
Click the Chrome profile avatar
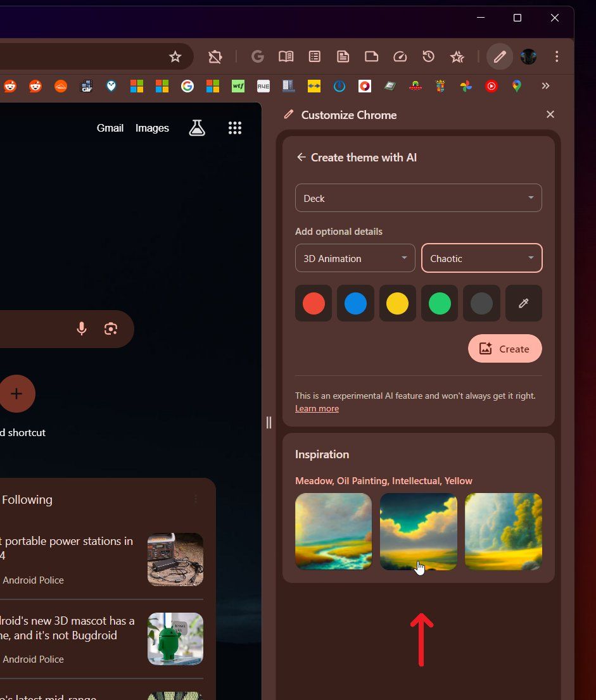tap(528, 56)
